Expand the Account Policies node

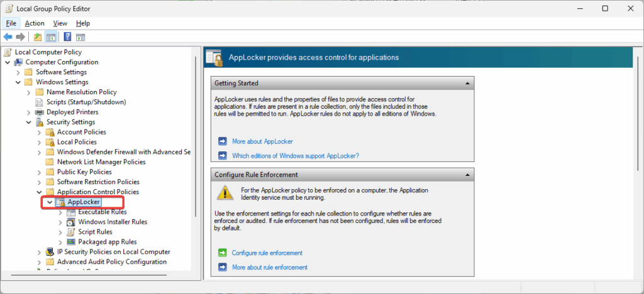point(40,132)
